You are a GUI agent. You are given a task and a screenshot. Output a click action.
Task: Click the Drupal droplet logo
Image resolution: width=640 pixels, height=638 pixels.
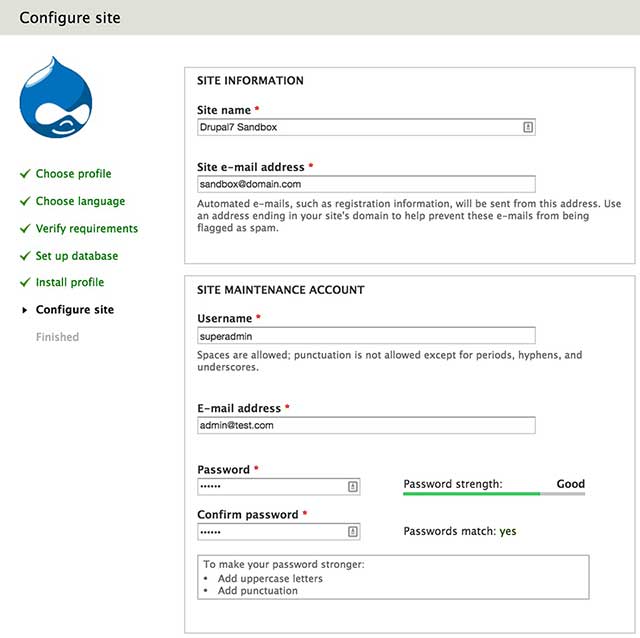tap(56, 99)
